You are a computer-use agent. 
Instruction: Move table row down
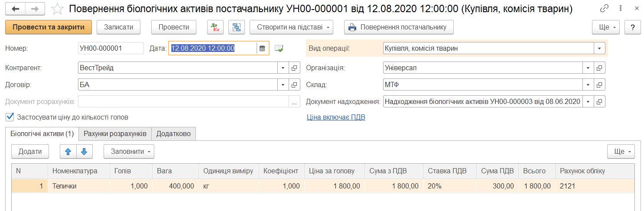85,152
